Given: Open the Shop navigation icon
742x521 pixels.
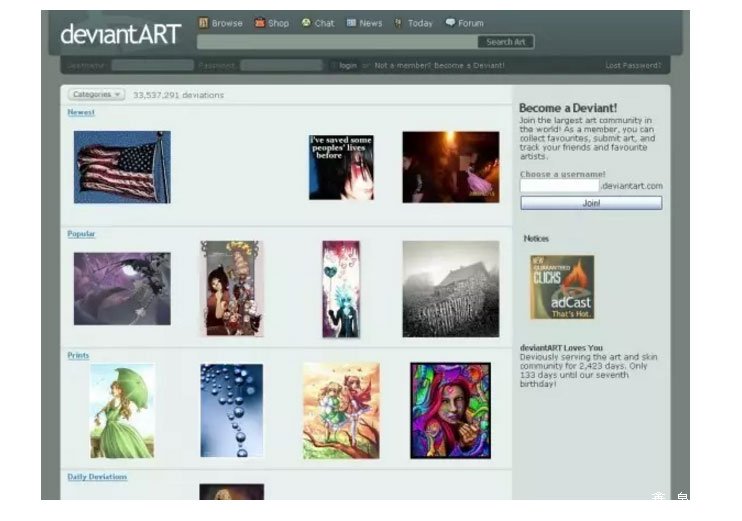Looking at the screenshot, I should click(260, 23).
